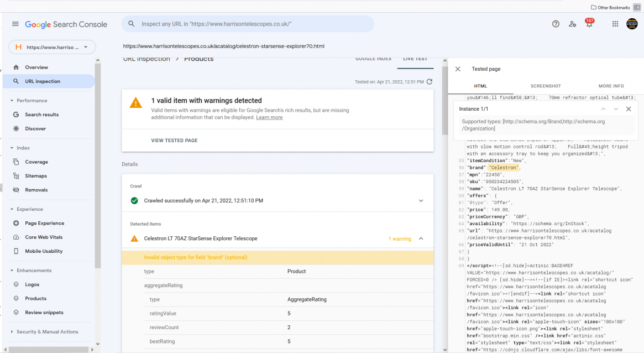Viewport: 644px width, 353px height.
Task: Click the "availability" code line
Action: [x=528, y=224]
